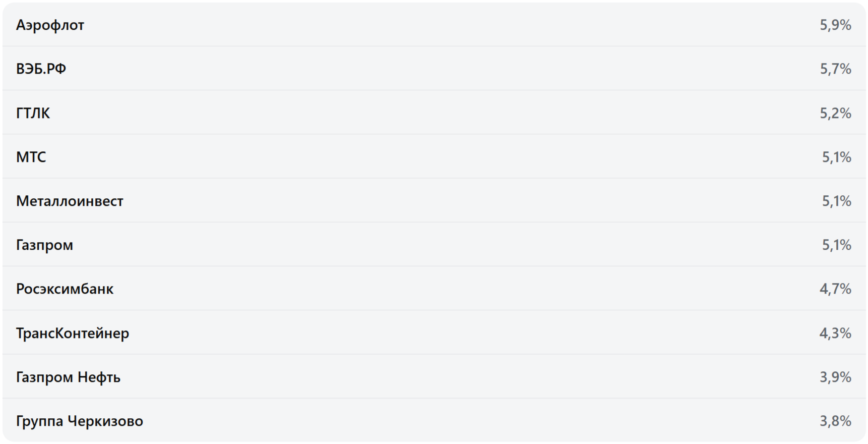
Task: Open the Группа Черкизово entry
Action: tap(80, 421)
